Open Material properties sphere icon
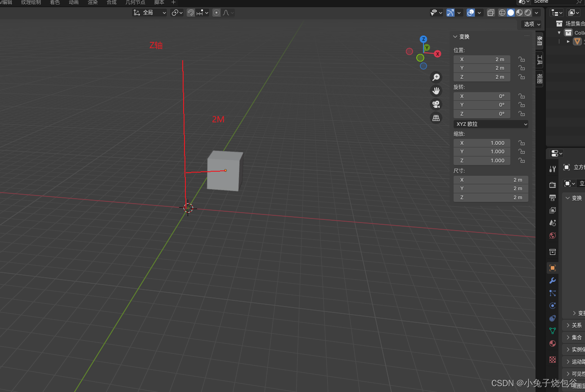 [x=553, y=343]
